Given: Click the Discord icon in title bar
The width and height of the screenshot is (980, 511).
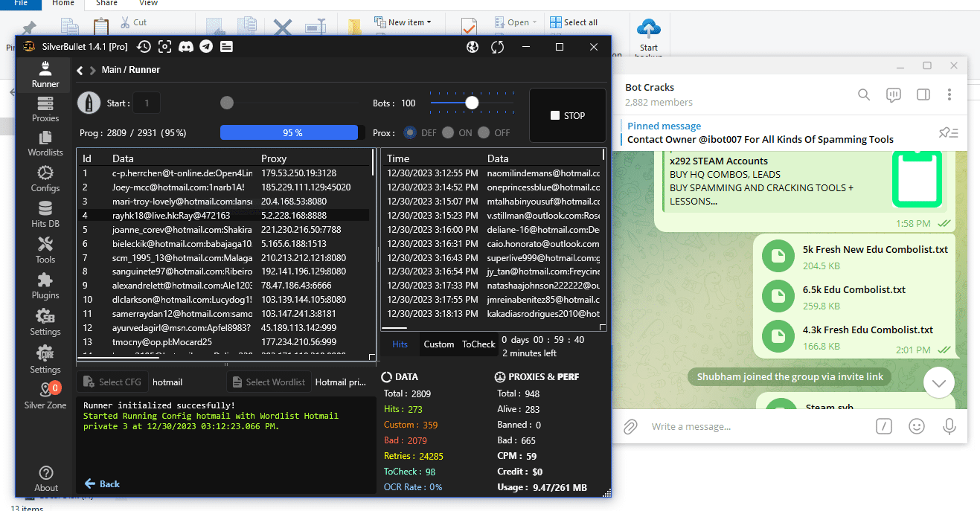Looking at the screenshot, I should (186, 47).
